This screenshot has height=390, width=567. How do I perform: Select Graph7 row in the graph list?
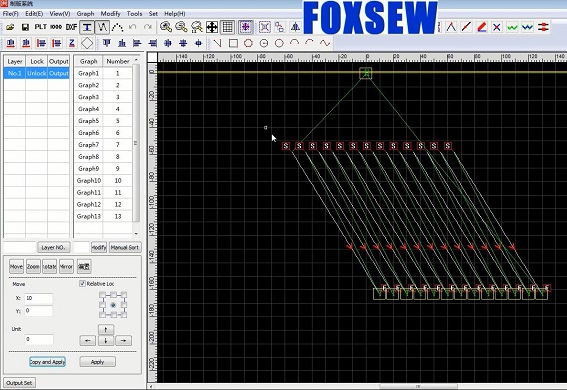(103, 145)
